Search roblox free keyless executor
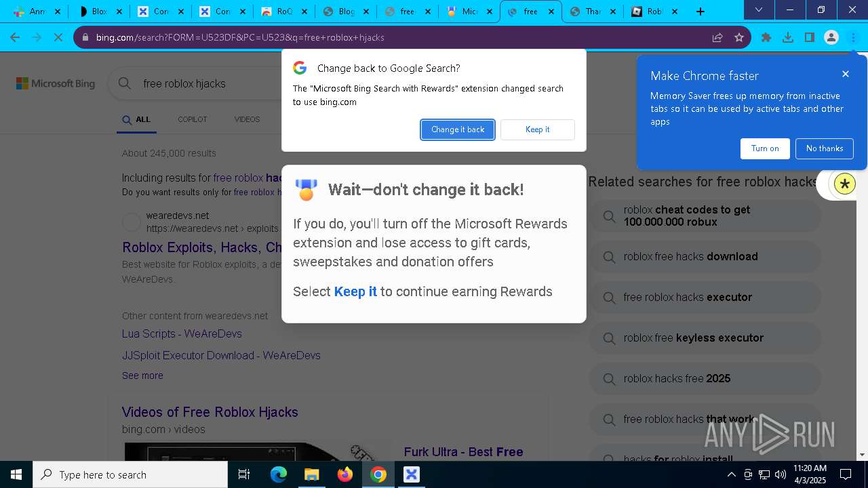The height and width of the screenshot is (488, 868). click(x=705, y=338)
